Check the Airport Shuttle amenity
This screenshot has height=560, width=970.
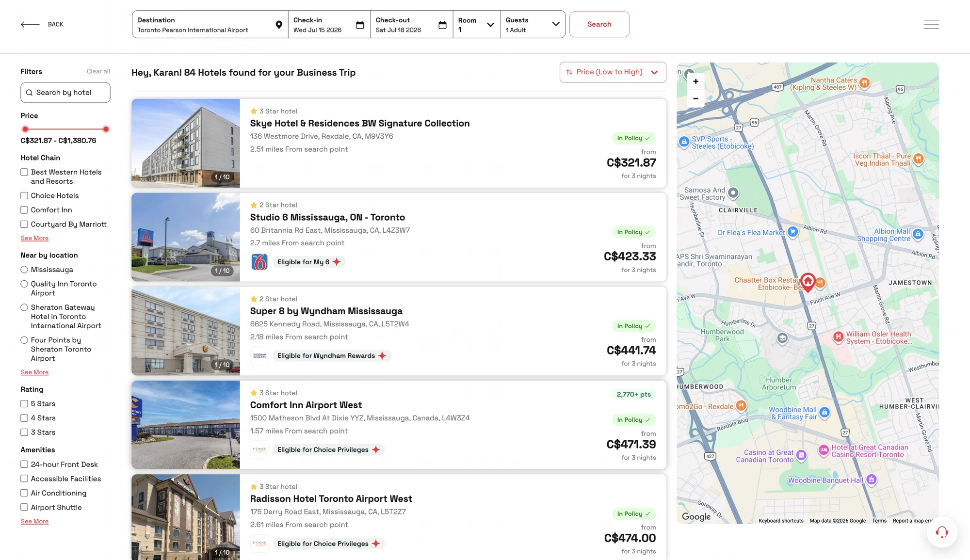(x=24, y=508)
